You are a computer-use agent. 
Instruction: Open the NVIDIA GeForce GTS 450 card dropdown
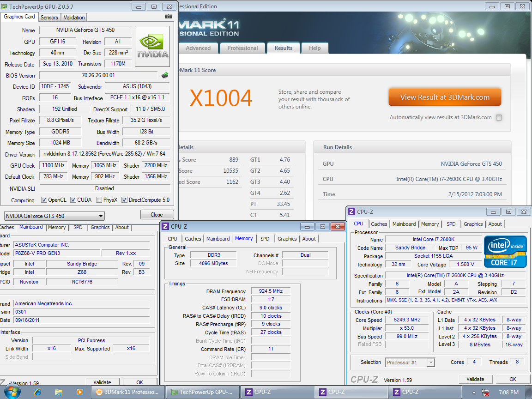(x=54, y=216)
